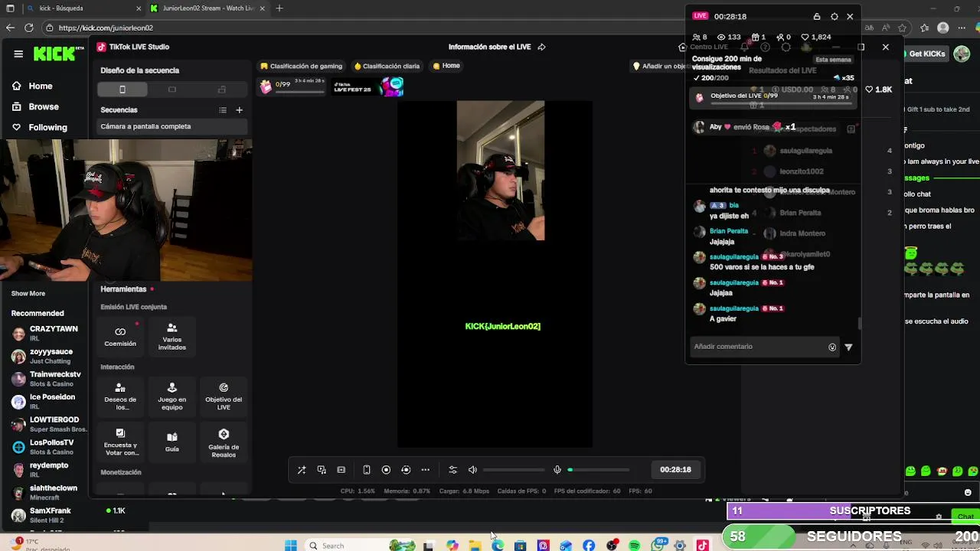Mute the speaker output
Image resolution: width=980 pixels, height=551 pixels.
[x=472, y=470]
